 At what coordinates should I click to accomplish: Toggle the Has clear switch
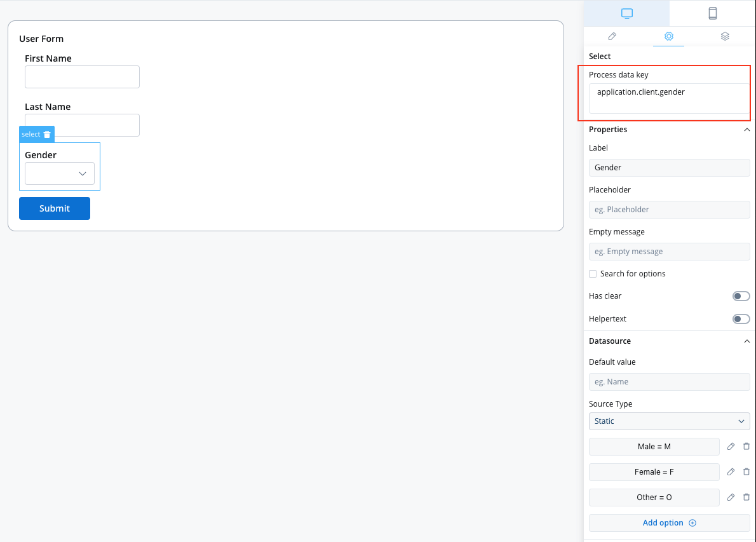click(x=741, y=296)
